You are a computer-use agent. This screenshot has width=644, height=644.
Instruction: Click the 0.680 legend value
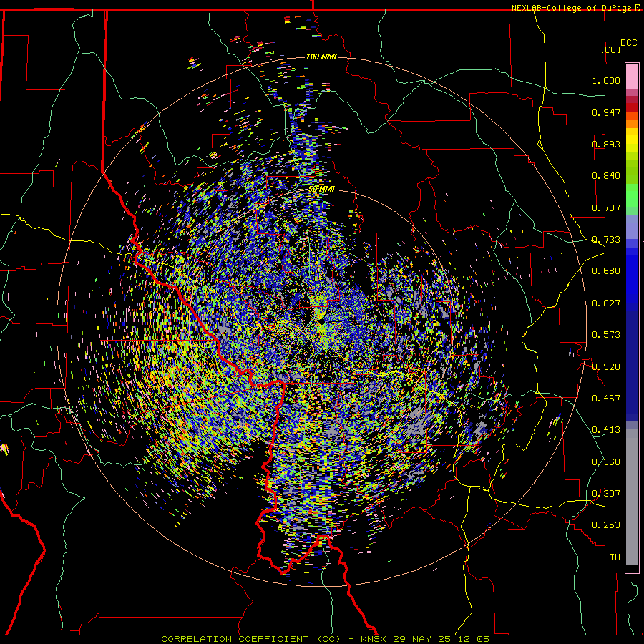[606, 271]
